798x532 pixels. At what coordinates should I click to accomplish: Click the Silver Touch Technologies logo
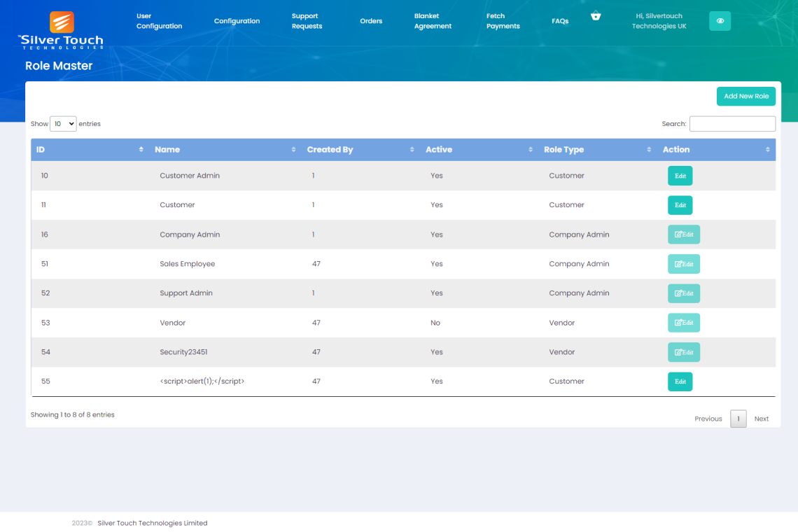61,31
